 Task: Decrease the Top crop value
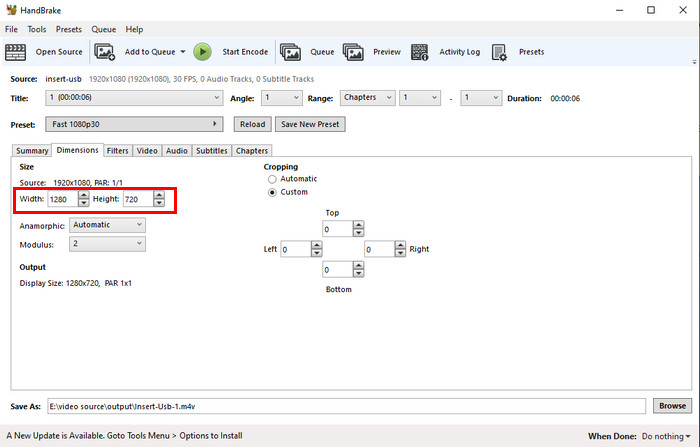pos(358,233)
